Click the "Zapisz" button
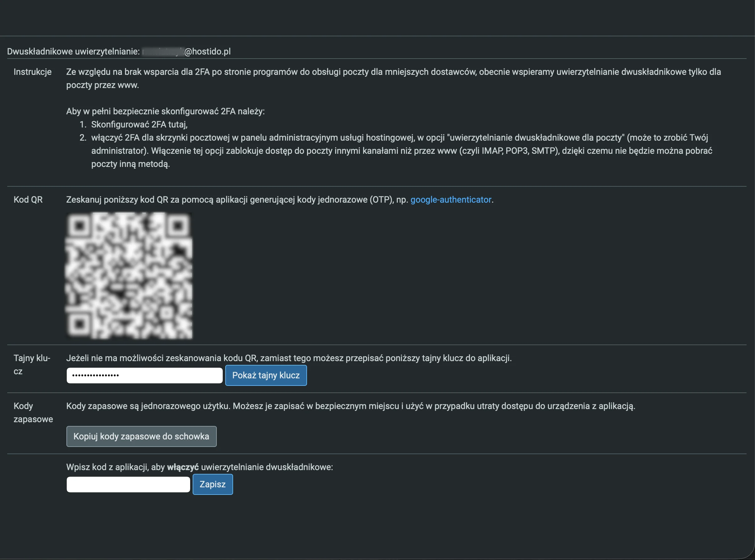Image resolution: width=755 pixels, height=560 pixels. pyautogui.click(x=213, y=484)
